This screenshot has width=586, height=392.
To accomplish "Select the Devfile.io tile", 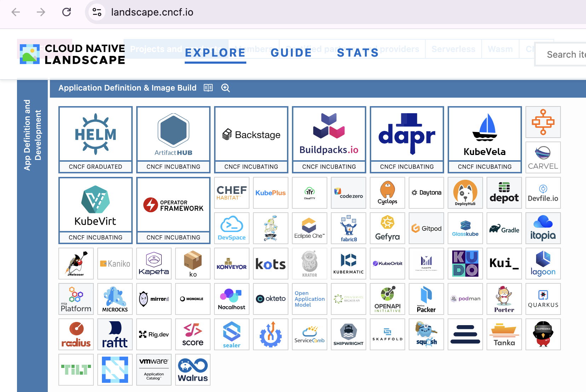I will 543,193.
